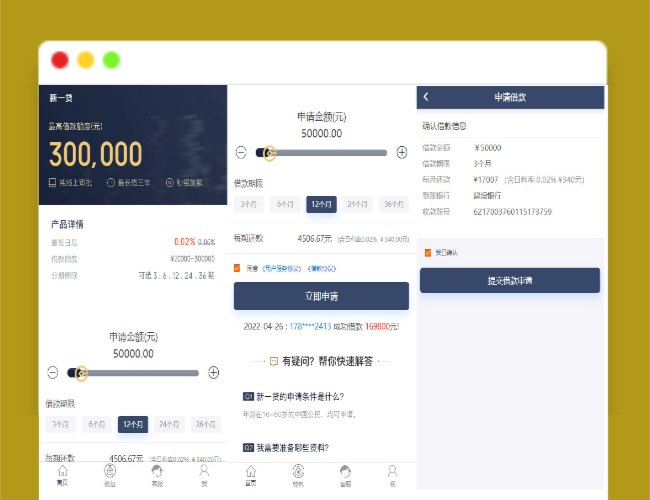Image resolution: width=650 pixels, height=500 pixels.
Task: Tap the back arrow in 申请借款 header
Action: click(426, 97)
